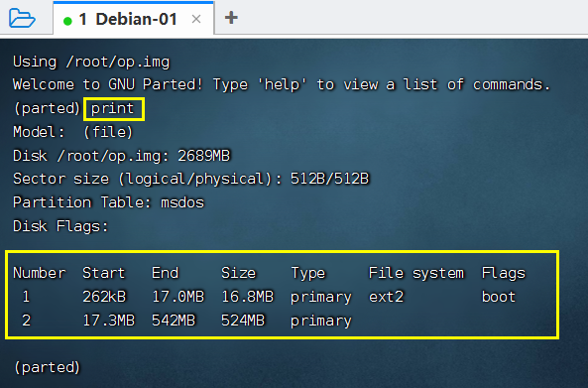The width and height of the screenshot is (588, 388).
Task: Click the File system column header
Action: pyautogui.click(x=416, y=274)
